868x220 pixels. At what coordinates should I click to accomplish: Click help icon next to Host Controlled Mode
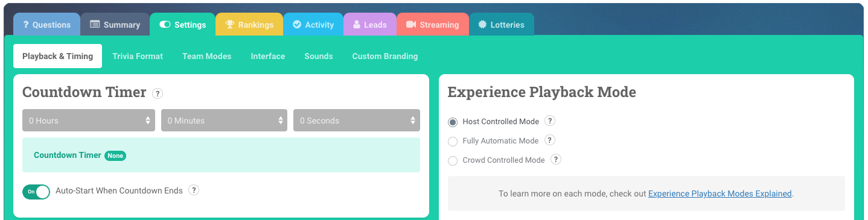(549, 121)
